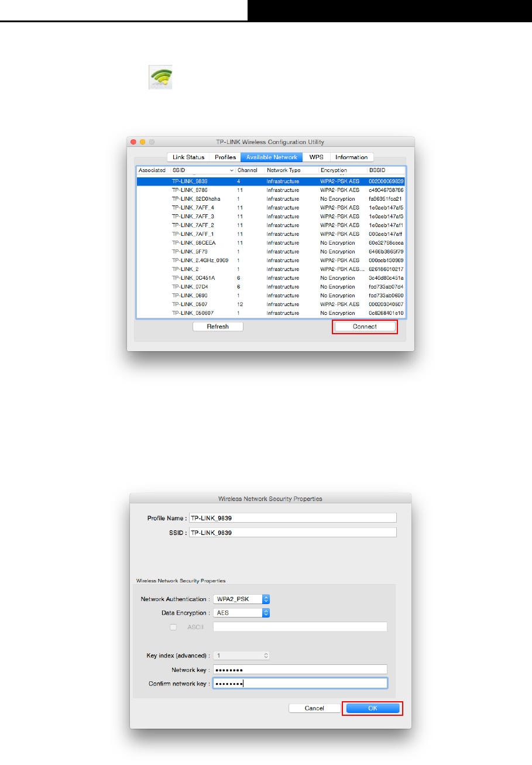Sort list by SSID column header

[202, 170]
